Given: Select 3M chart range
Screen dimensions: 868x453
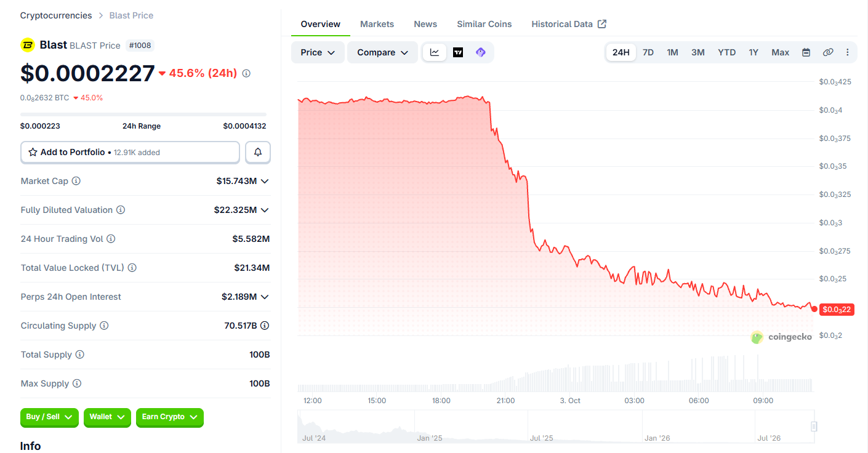Looking at the screenshot, I should (697, 52).
